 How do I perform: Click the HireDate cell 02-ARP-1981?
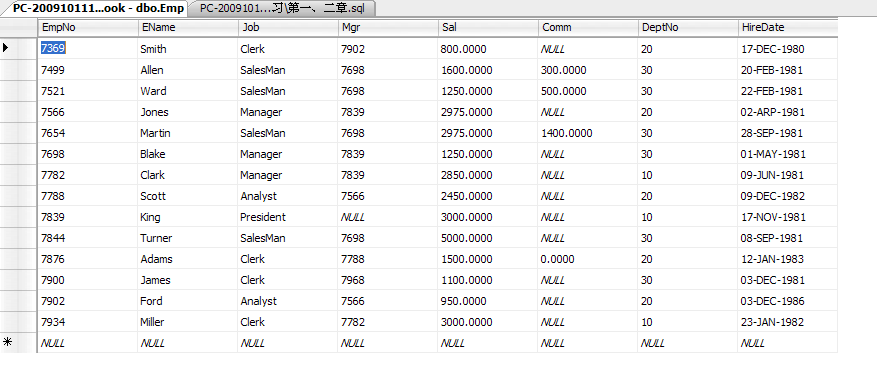click(x=788, y=112)
